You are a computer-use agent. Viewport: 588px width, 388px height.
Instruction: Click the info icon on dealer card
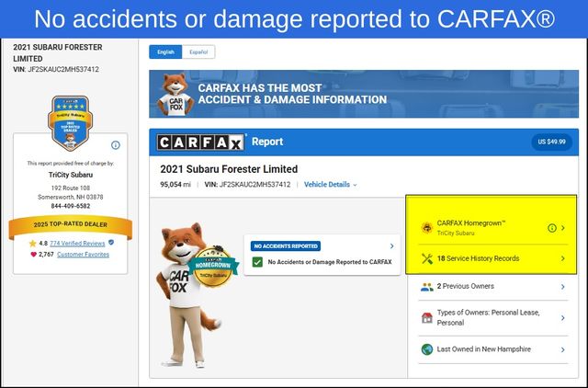pyautogui.click(x=116, y=145)
